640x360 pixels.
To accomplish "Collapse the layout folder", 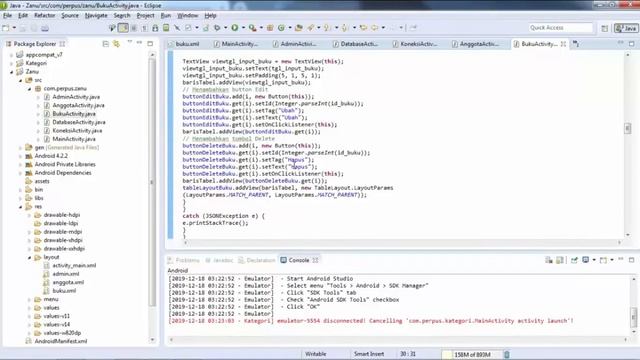I will tap(29, 257).
